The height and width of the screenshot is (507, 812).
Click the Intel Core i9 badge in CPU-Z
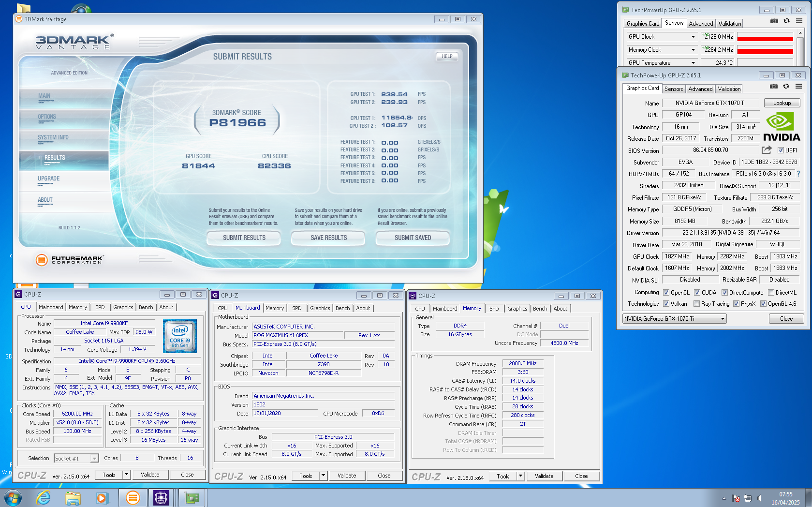point(180,336)
